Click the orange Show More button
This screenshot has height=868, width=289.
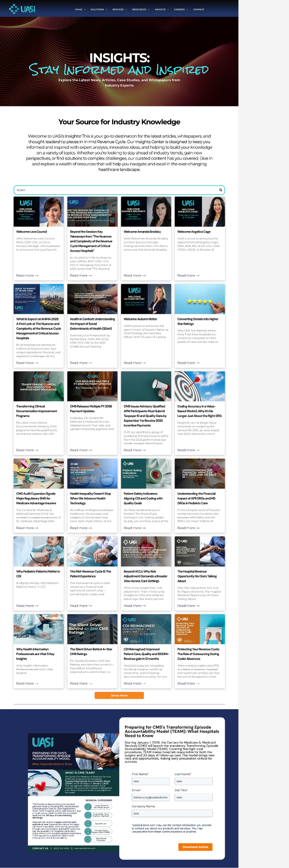click(119, 696)
